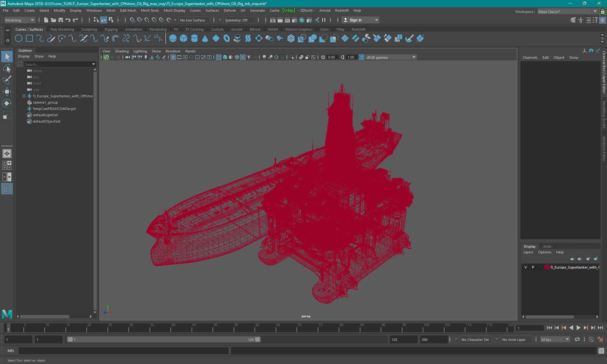The width and height of the screenshot is (607, 364).
Task: Open the Mesh Tools menu
Action: tap(150, 10)
